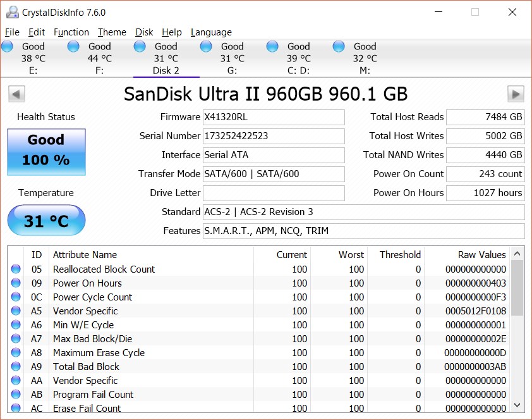532x420 pixels.
Task: Click status dot of Max Bad Block/Die
Action: click(x=16, y=338)
